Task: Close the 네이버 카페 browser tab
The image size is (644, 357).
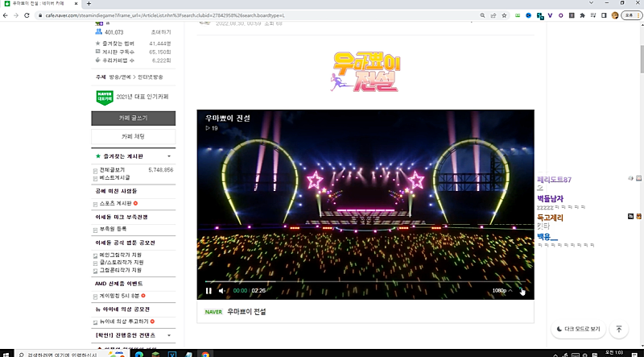Action: click(76, 4)
